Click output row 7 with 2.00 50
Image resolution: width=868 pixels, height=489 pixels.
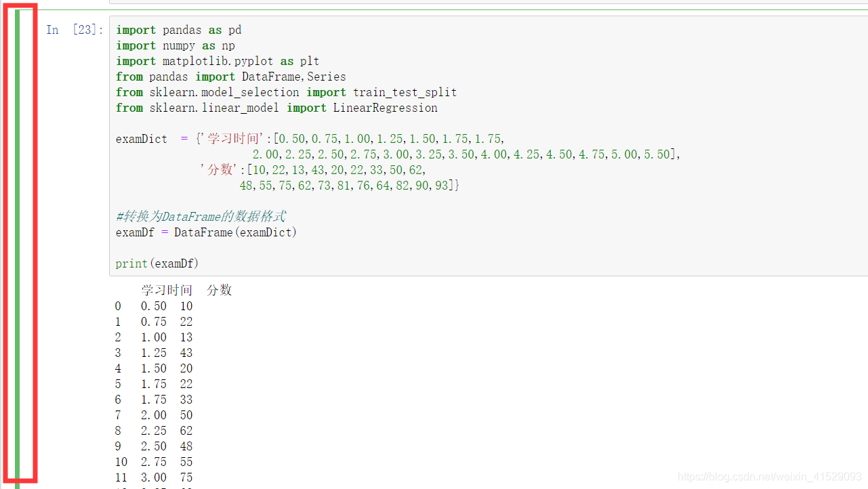pyautogui.click(x=154, y=415)
